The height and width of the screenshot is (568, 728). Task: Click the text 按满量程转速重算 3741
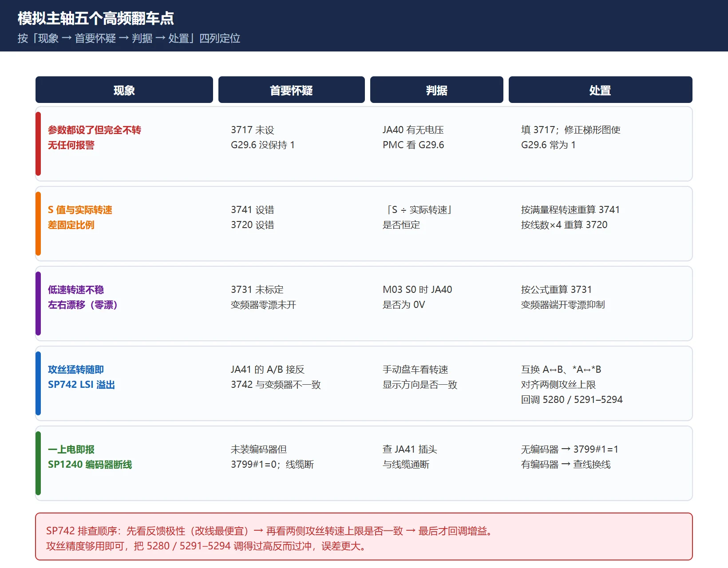pyautogui.click(x=570, y=210)
